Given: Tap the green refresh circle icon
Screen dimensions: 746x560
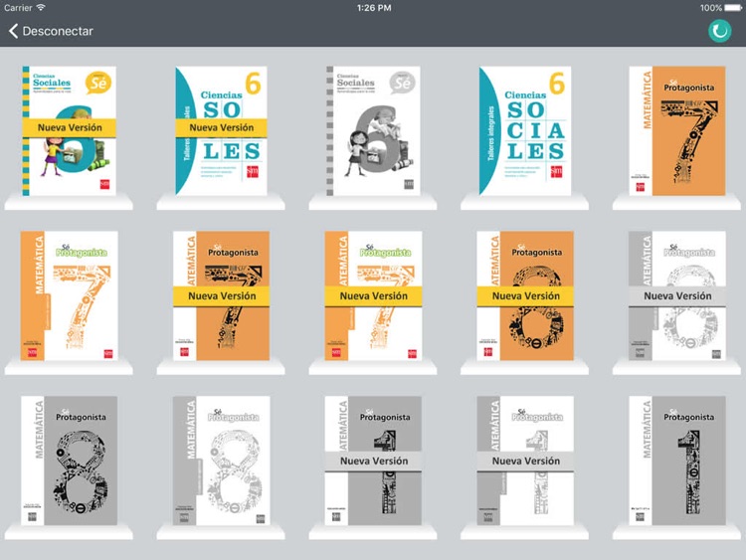Looking at the screenshot, I should [719, 31].
